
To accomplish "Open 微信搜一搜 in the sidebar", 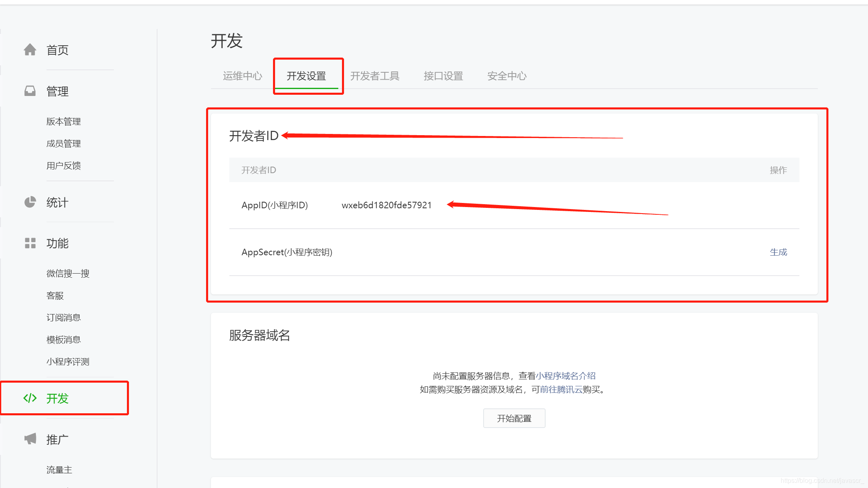I will pyautogui.click(x=68, y=273).
